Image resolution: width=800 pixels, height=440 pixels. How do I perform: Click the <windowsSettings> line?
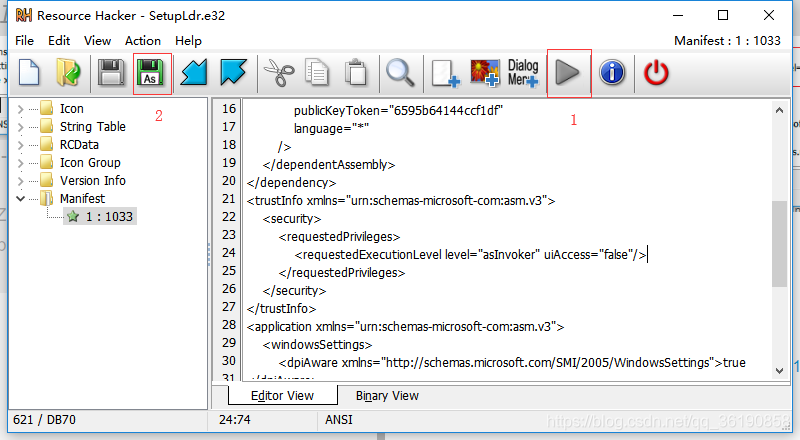pyautogui.click(x=317, y=345)
